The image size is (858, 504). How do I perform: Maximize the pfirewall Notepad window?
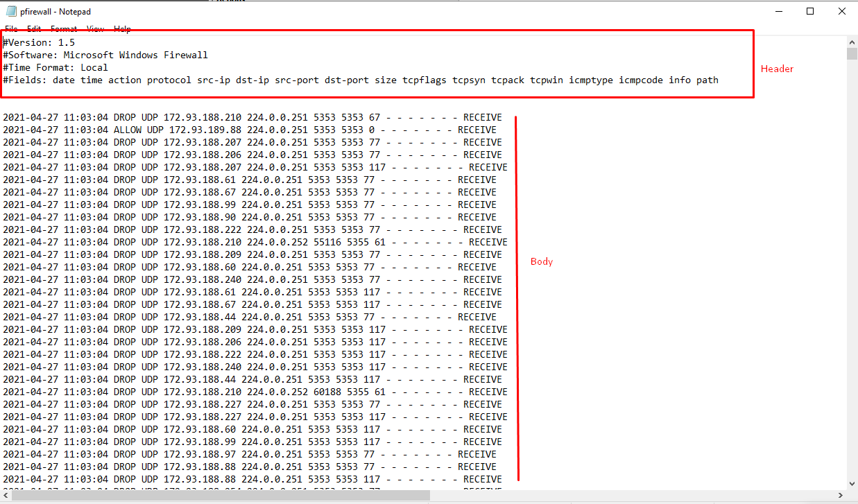point(810,11)
